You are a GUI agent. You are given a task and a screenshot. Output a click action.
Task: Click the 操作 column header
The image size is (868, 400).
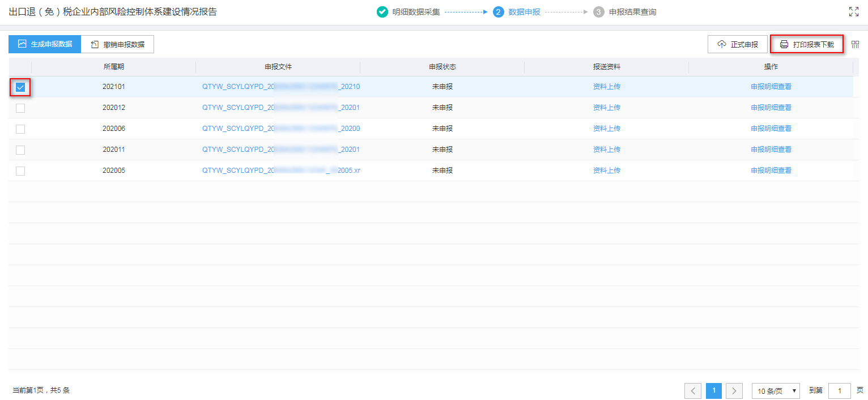771,67
